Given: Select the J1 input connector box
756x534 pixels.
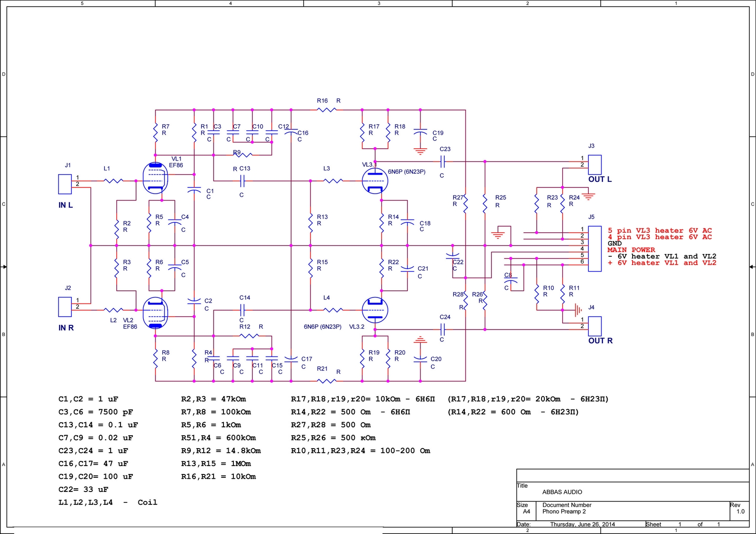Looking at the screenshot, I should click(65, 184).
